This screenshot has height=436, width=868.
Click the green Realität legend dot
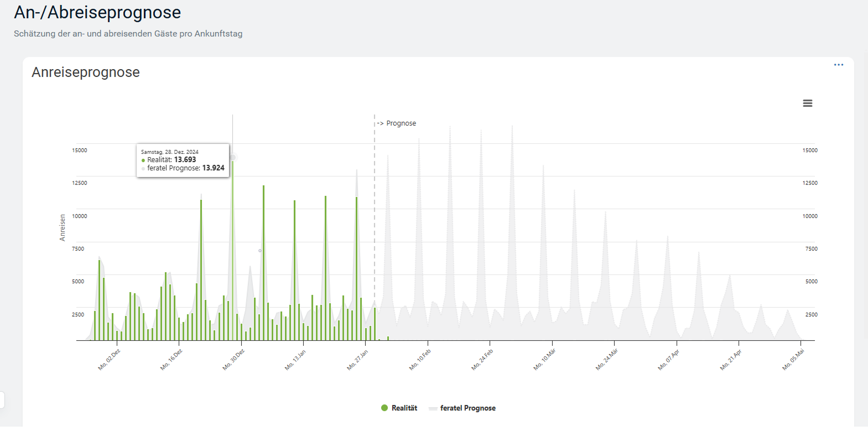[x=384, y=408]
